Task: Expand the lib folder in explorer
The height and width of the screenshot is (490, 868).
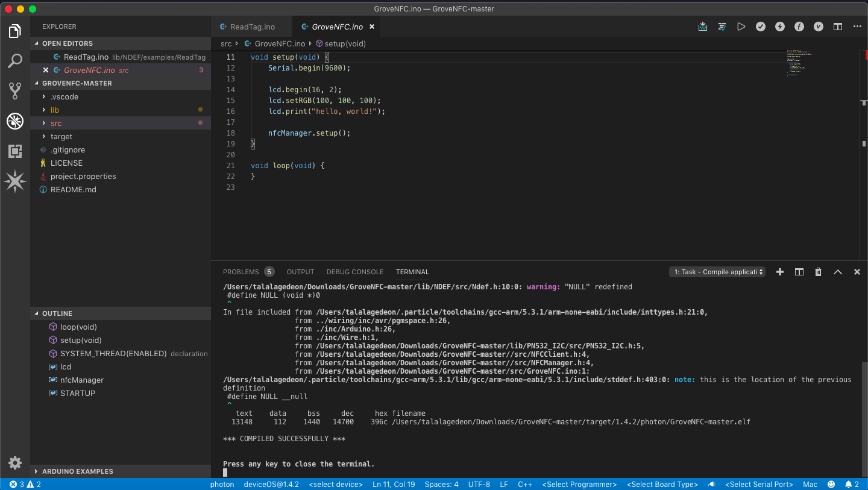Action: point(55,110)
